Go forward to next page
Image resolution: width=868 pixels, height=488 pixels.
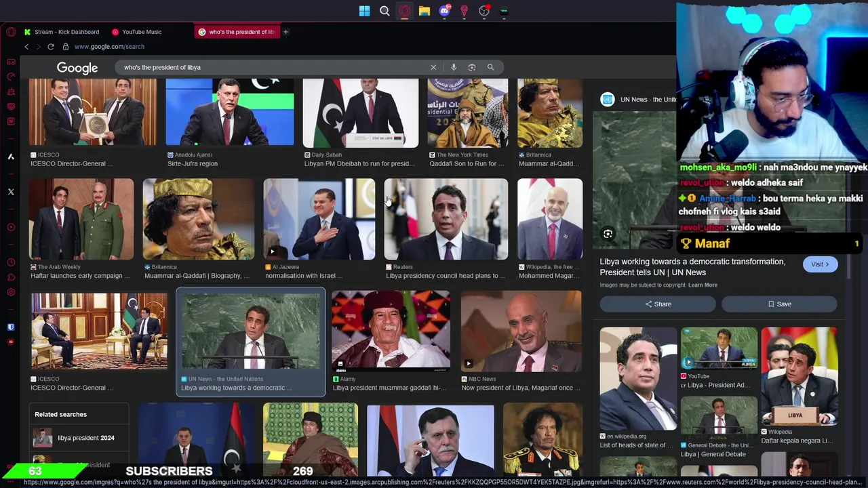click(39, 47)
